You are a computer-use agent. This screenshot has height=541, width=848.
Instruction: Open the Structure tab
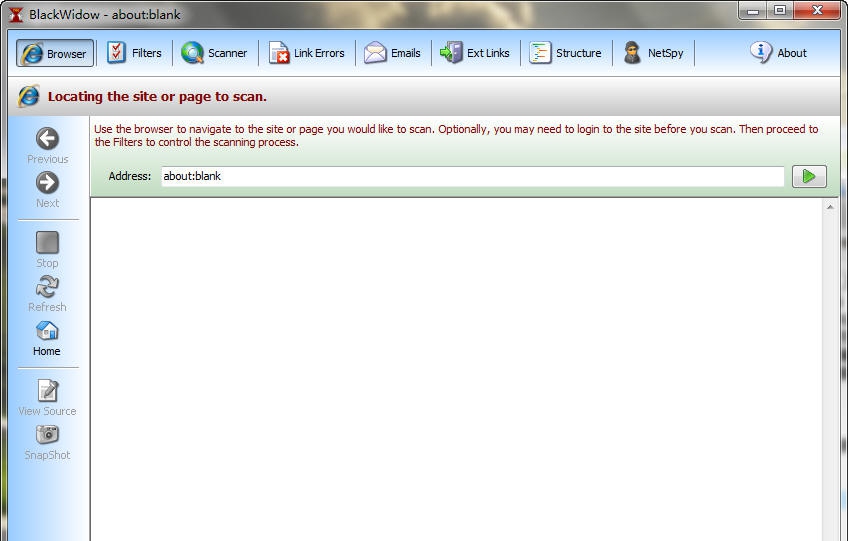566,53
